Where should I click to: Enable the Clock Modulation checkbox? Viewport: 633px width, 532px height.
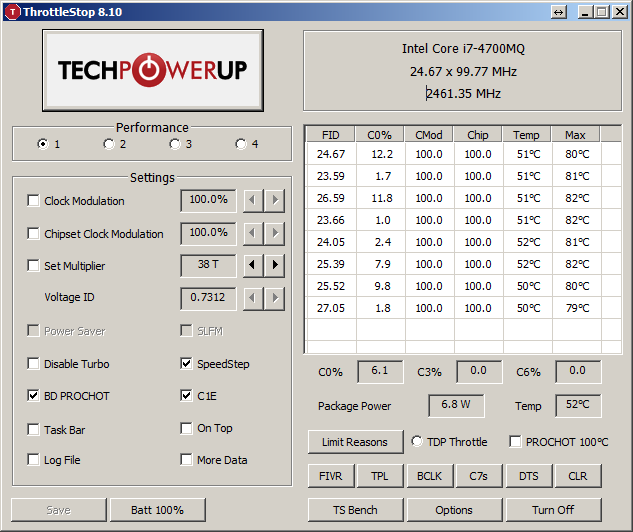[34, 201]
